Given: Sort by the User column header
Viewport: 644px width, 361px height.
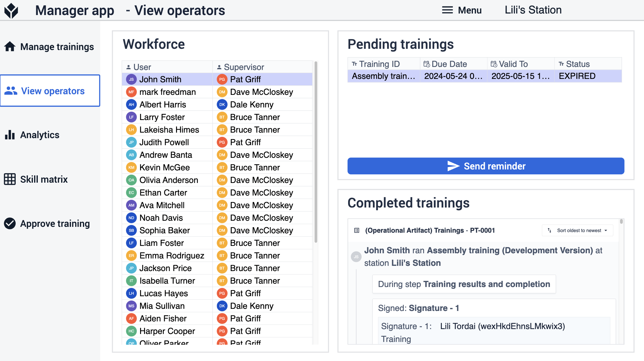Looking at the screenshot, I should (167, 67).
